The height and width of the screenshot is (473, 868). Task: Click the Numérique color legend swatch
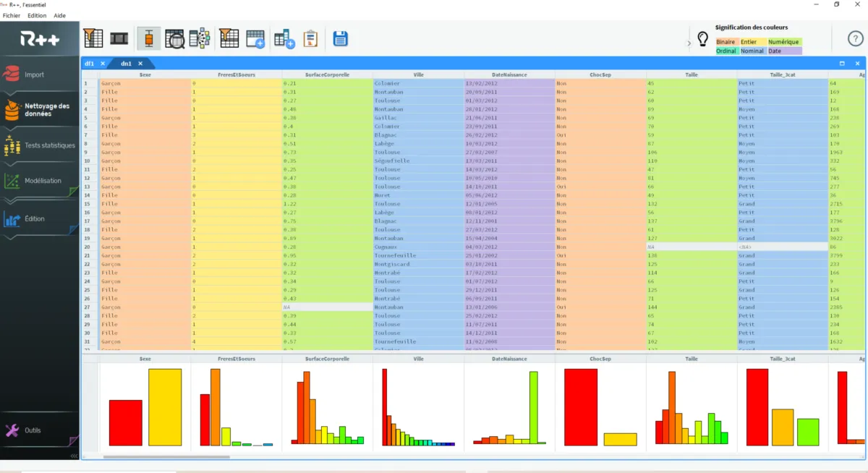click(783, 42)
